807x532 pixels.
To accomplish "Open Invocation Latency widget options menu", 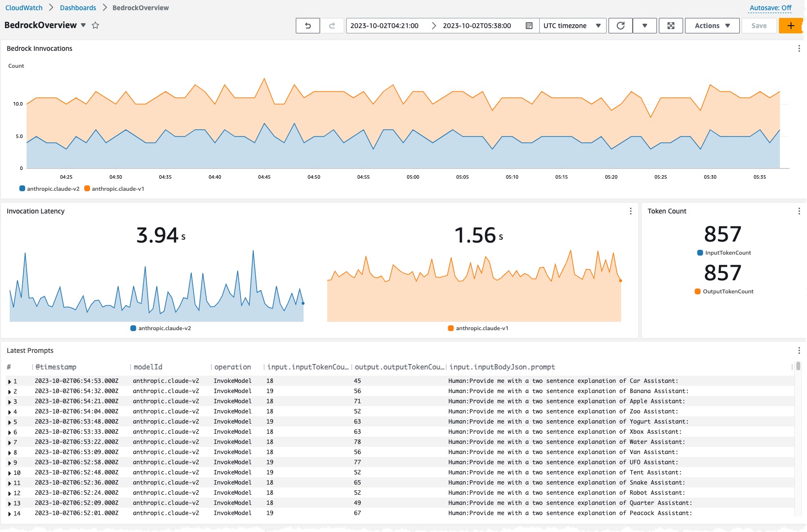I will click(630, 211).
